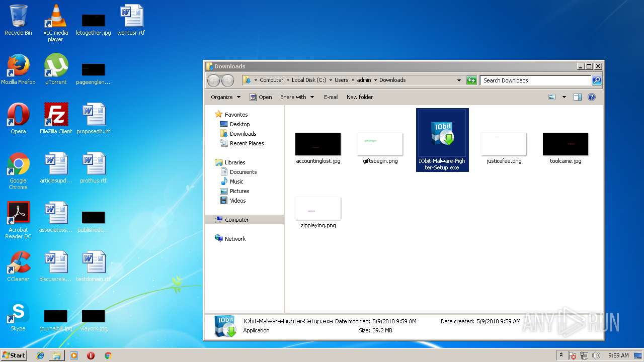Screen dimensions: 644x362
Task: Change view with the views icon
Action: [552, 97]
